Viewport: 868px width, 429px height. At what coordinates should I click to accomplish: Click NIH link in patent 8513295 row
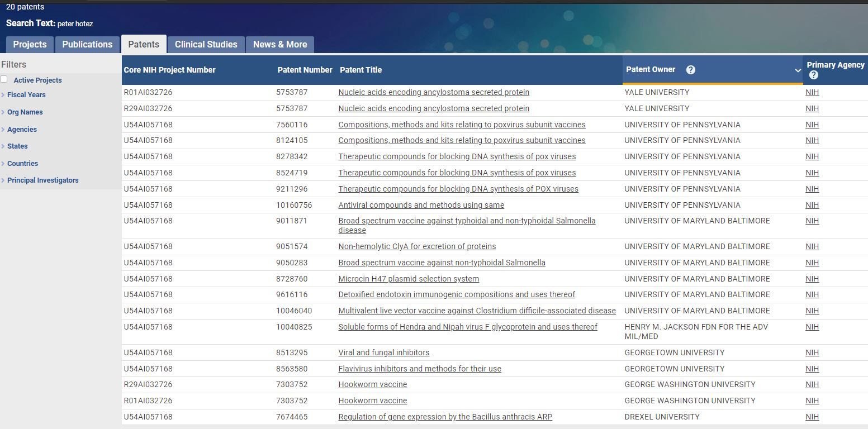812,352
